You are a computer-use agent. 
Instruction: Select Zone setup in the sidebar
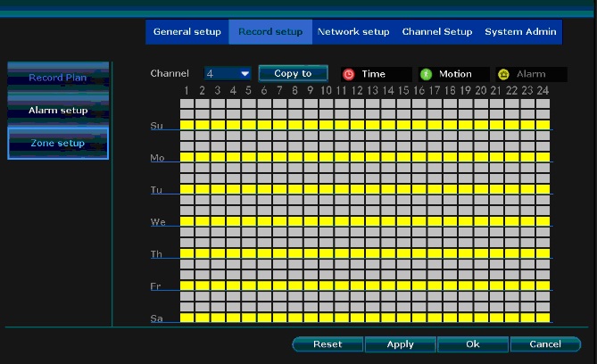click(x=58, y=144)
